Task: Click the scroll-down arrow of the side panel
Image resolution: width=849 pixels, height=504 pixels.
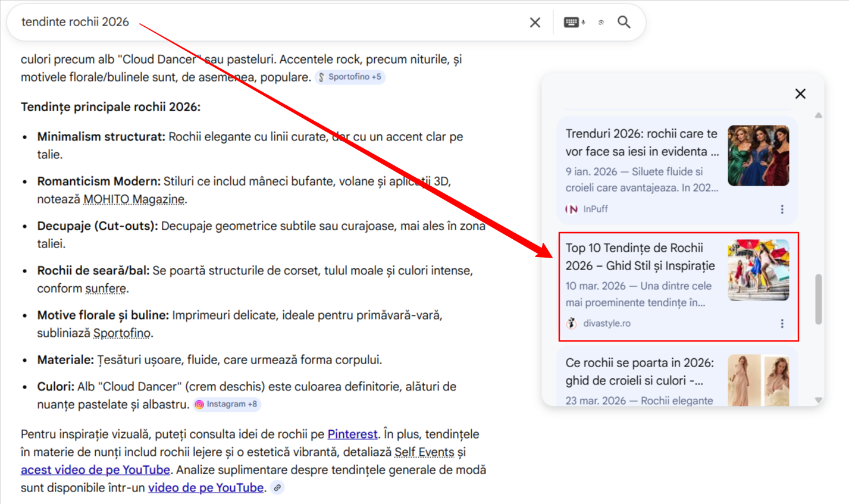Action: [819, 400]
